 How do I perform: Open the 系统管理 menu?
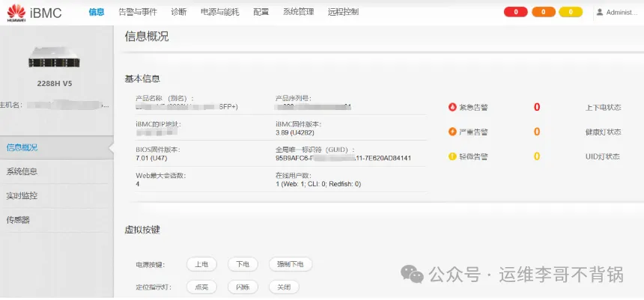pyautogui.click(x=299, y=12)
